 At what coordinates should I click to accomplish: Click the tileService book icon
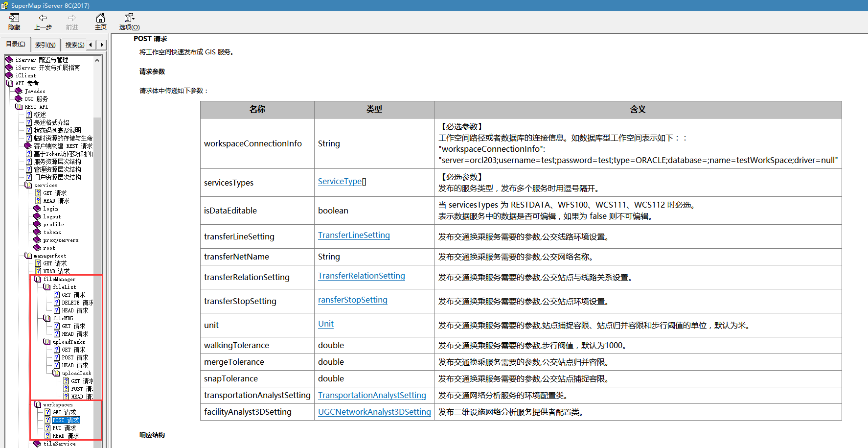click(x=37, y=444)
